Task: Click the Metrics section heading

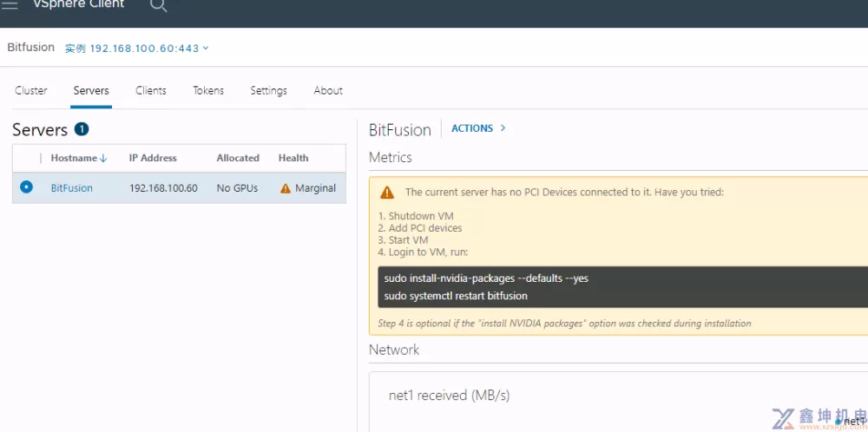Action: 391,158
